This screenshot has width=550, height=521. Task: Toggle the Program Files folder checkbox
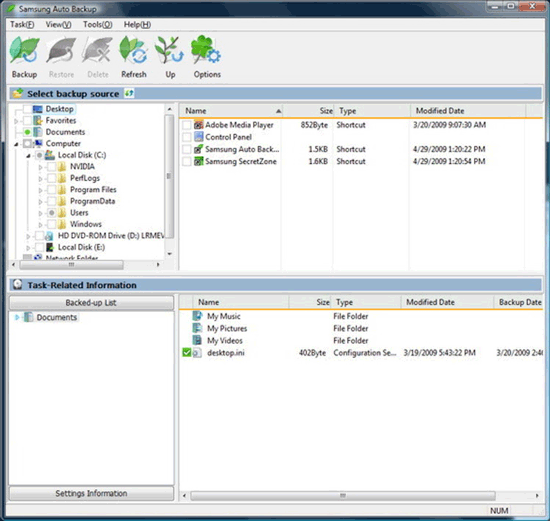click(x=52, y=190)
